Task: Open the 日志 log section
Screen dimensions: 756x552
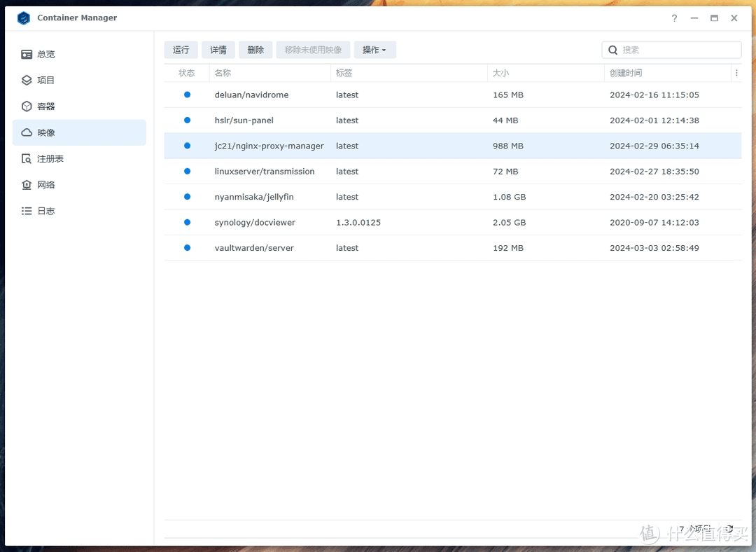Action: [x=79, y=210]
